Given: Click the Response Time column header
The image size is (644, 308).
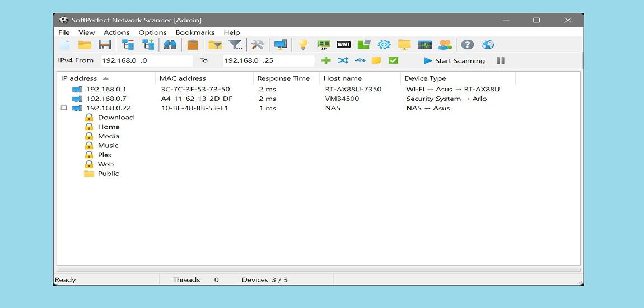Looking at the screenshot, I should click(x=286, y=78).
